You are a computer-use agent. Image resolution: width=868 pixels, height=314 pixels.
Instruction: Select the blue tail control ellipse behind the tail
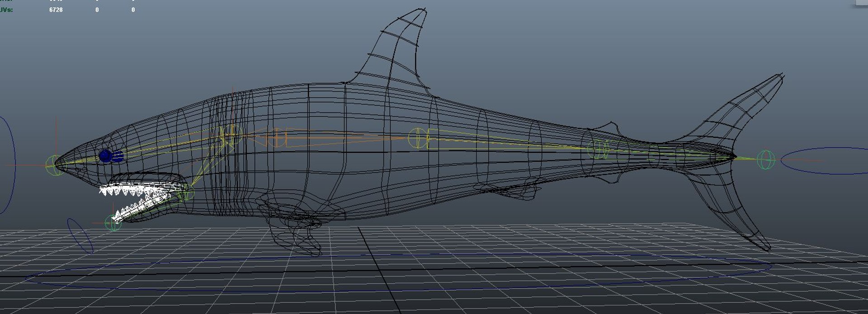(825, 160)
